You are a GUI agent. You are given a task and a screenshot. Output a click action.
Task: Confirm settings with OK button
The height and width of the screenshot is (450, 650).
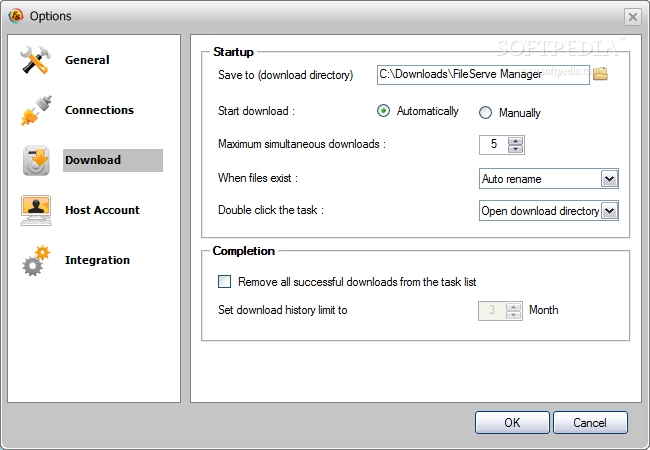(512, 423)
